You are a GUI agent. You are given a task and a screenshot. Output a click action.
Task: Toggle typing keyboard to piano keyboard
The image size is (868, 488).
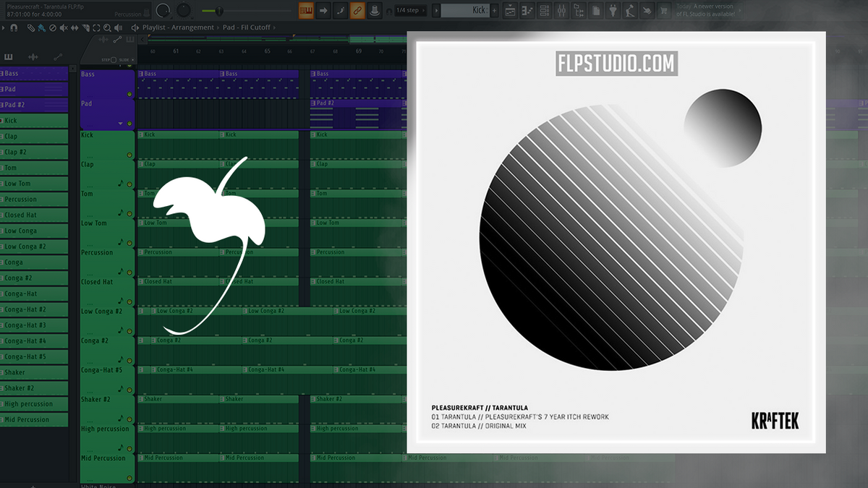(x=306, y=10)
